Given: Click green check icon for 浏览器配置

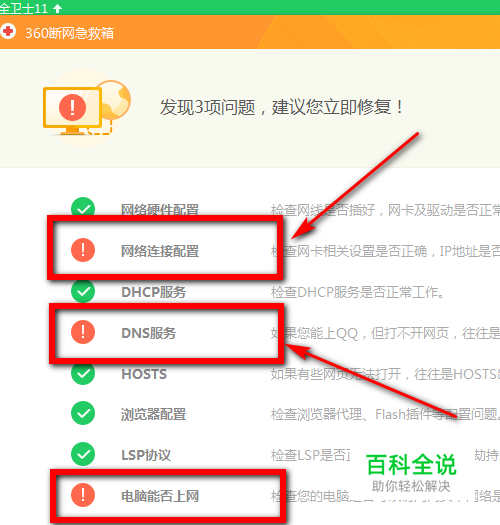Looking at the screenshot, I should point(83,413).
